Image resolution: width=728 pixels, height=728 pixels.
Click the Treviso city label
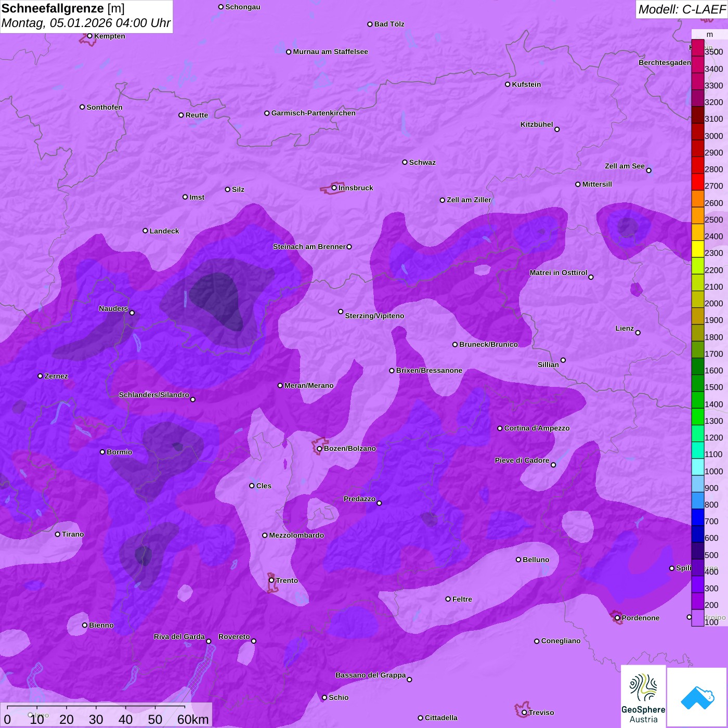[541, 712]
